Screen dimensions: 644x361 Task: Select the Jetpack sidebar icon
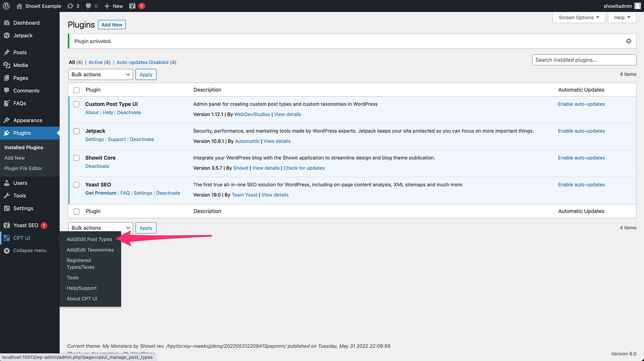tap(7, 35)
